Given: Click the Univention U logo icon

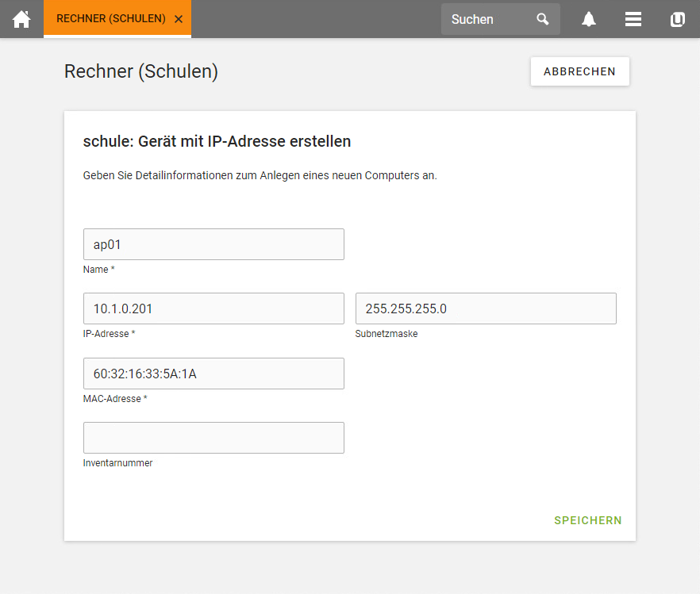Looking at the screenshot, I should pos(677,19).
